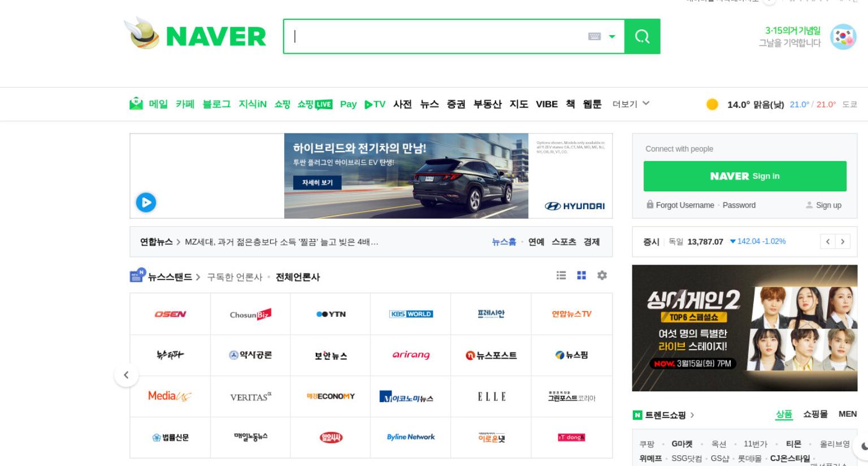Open the MZ세대 news headline

[x=281, y=242]
